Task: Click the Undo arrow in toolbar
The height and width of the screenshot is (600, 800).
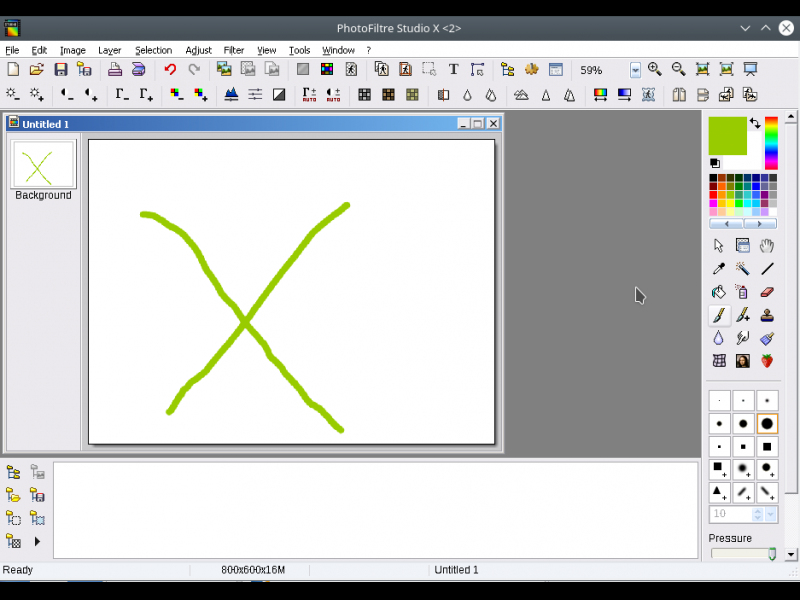Action: click(170, 70)
